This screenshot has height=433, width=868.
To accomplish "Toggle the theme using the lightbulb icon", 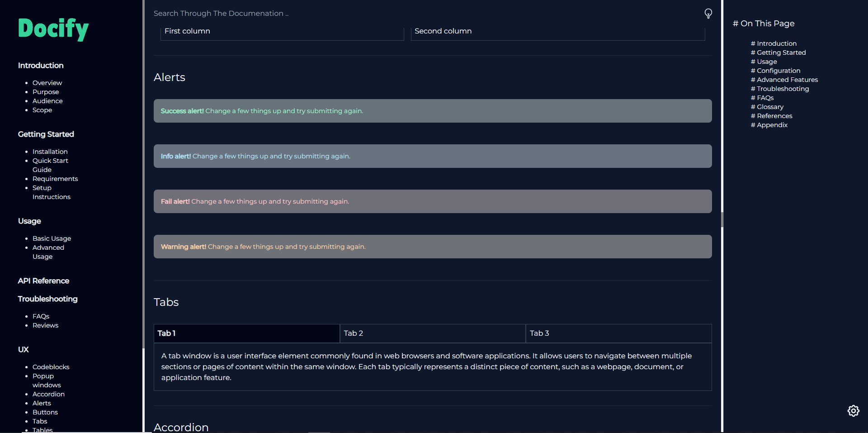I will (708, 14).
